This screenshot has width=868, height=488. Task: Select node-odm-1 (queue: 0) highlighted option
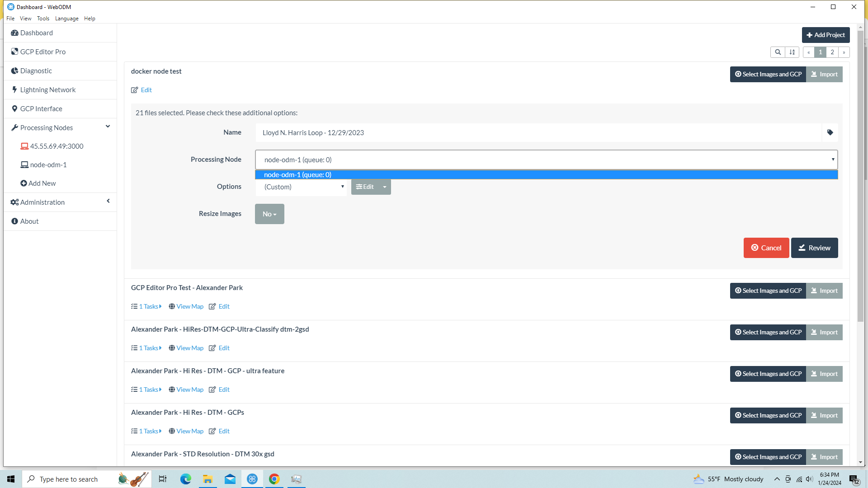[297, 175]
